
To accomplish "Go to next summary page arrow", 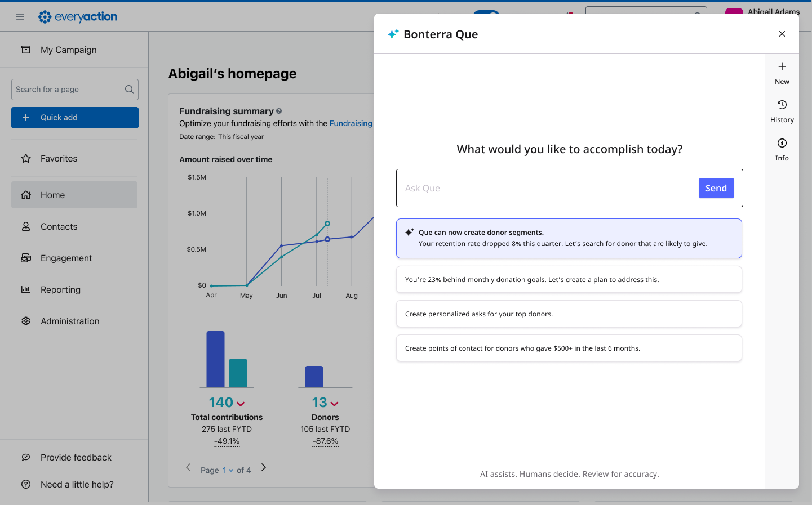I will pos(263,468).
